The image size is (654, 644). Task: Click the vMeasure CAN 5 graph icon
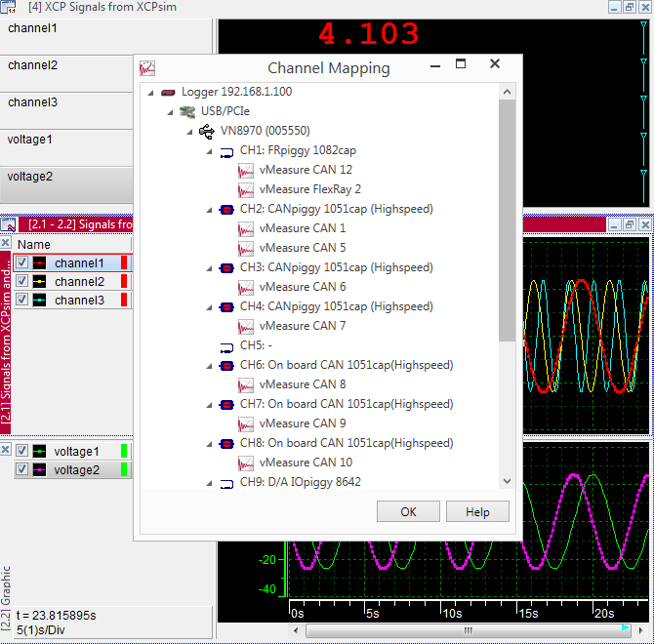coord(246,249)
